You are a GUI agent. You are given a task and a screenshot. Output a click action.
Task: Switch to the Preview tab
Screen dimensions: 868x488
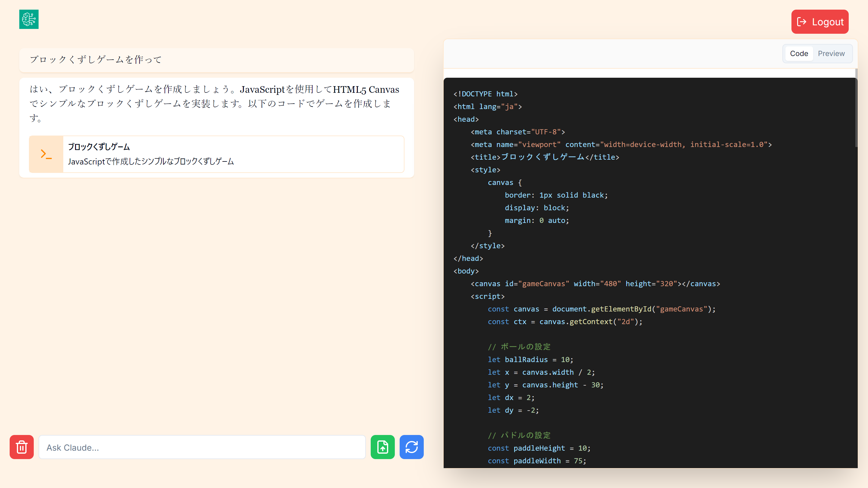click(831, 54)
